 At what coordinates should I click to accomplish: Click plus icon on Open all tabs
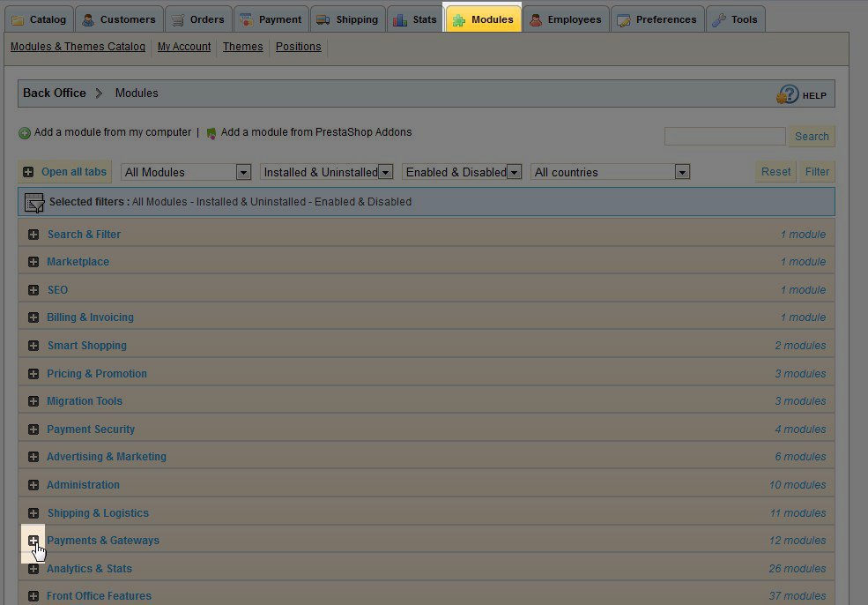tap(29, 172)
